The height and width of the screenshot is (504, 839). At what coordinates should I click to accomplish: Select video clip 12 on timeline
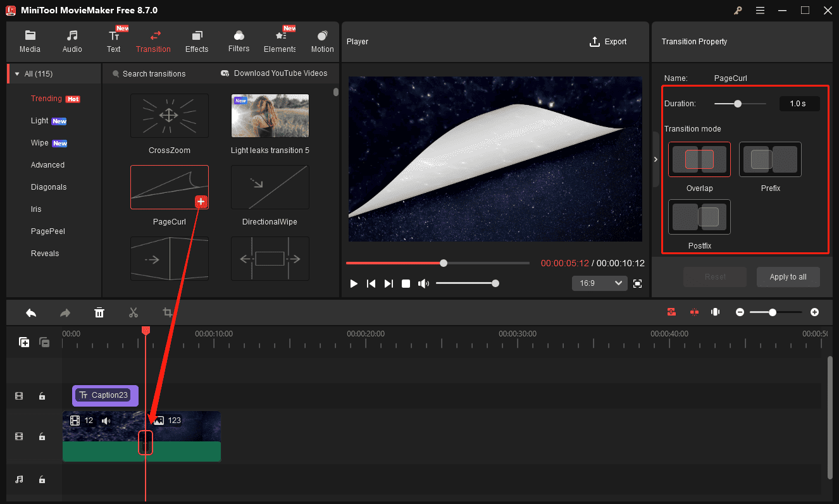point(104,436)
